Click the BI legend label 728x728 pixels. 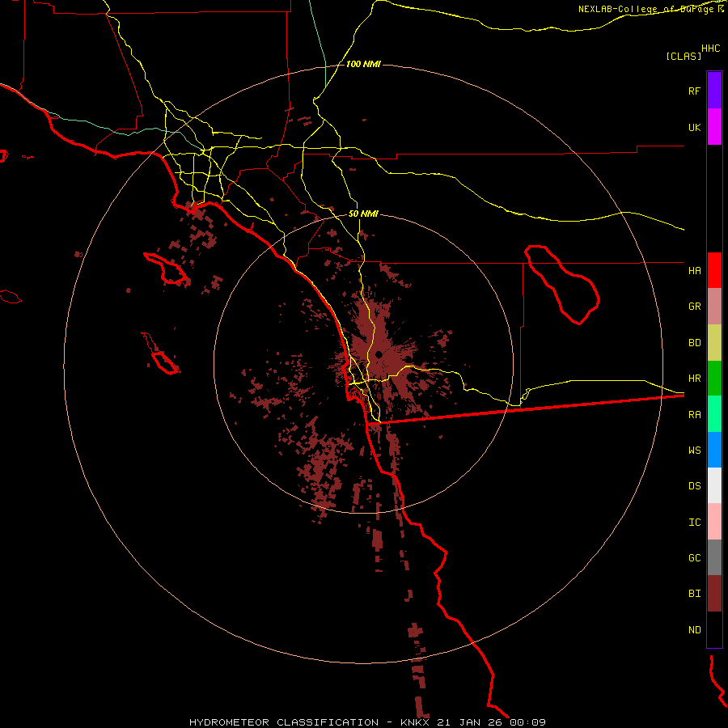pos(694,594)
